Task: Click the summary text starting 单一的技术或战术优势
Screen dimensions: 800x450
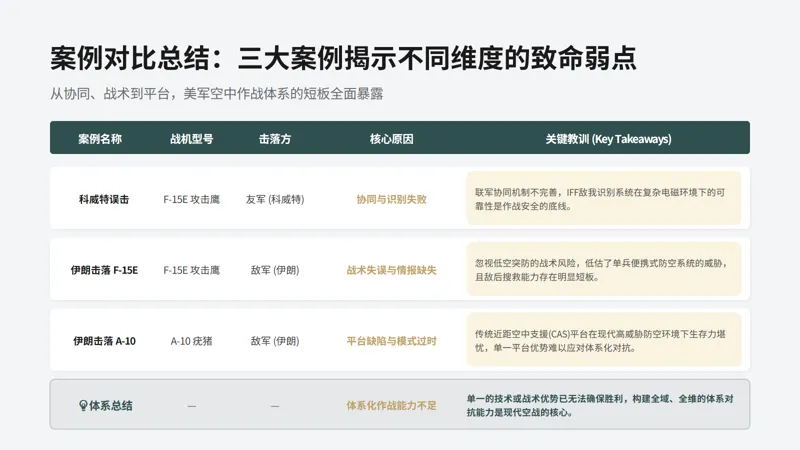Action: click(x=600, y=406)
